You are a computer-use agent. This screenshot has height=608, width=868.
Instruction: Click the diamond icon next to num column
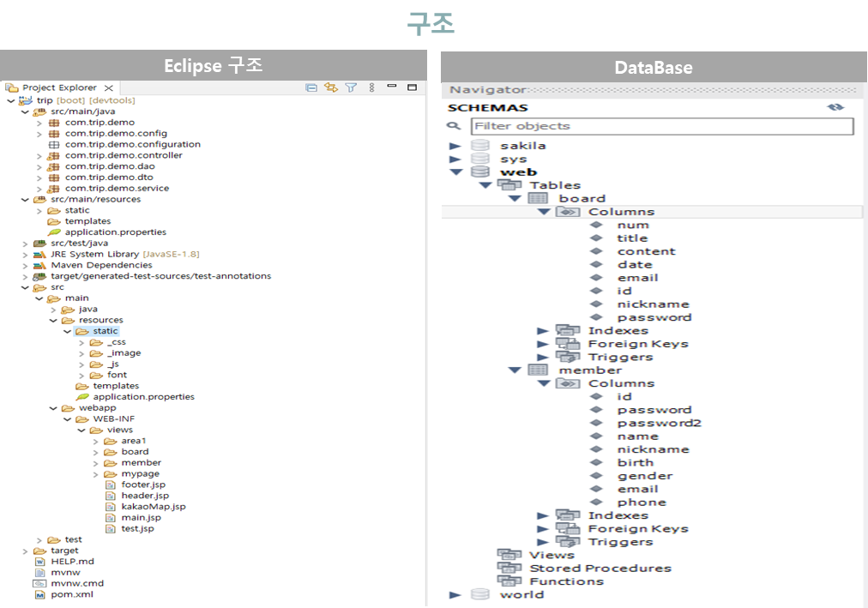[596, 226]
